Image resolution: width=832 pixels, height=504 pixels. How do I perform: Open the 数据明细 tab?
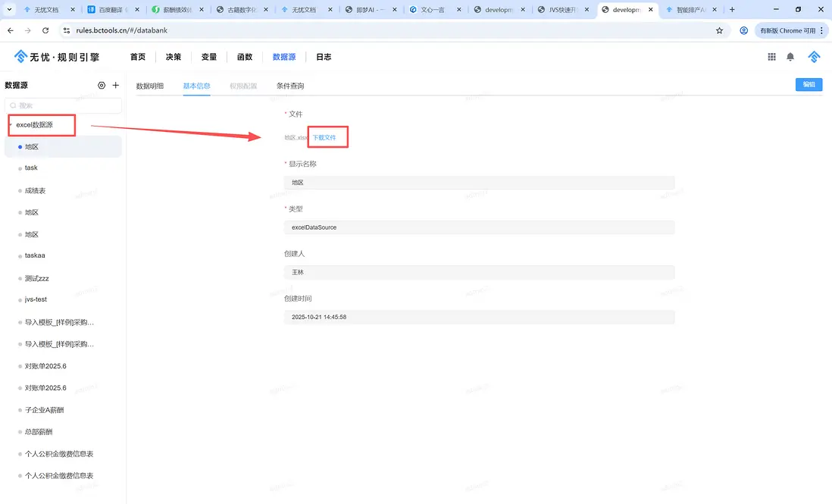[150, 86]
